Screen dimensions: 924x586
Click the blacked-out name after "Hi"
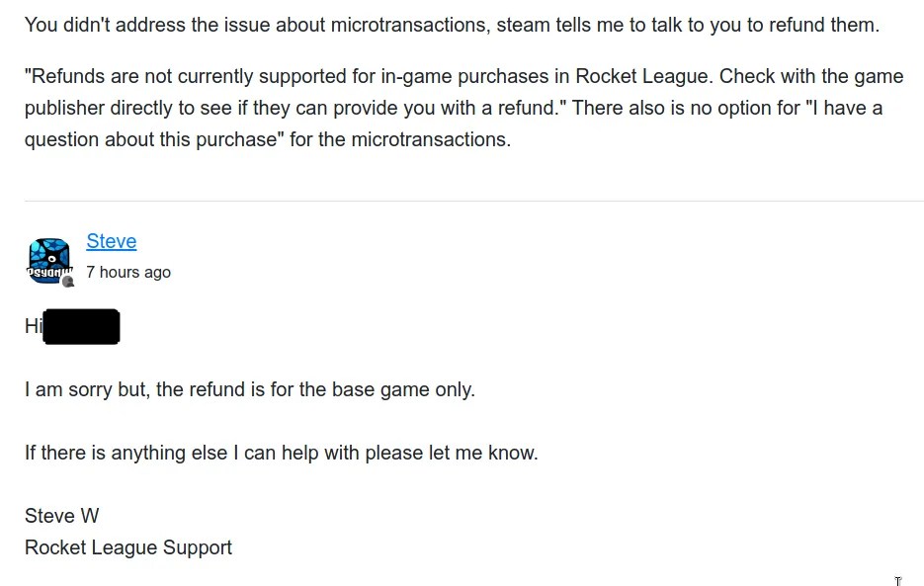(82, 326)
